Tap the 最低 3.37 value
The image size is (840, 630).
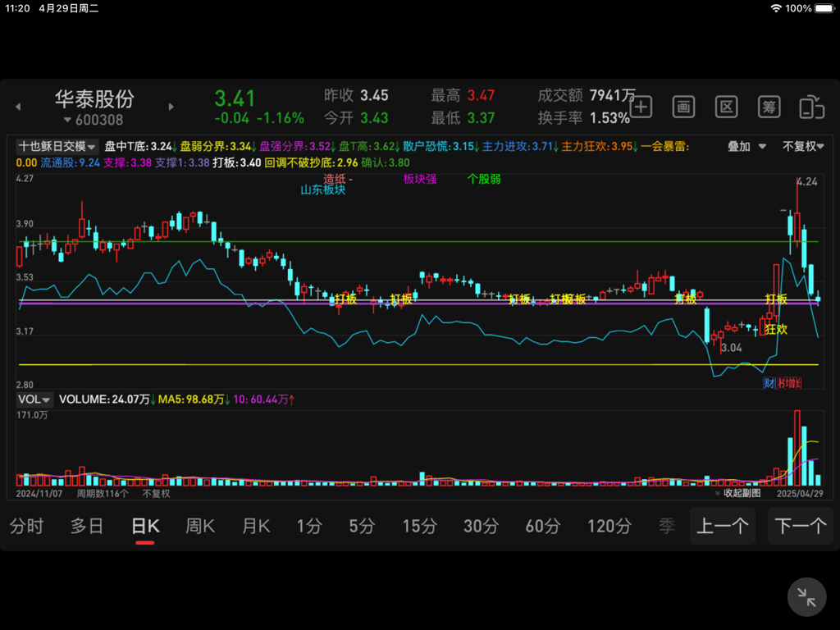481,118
